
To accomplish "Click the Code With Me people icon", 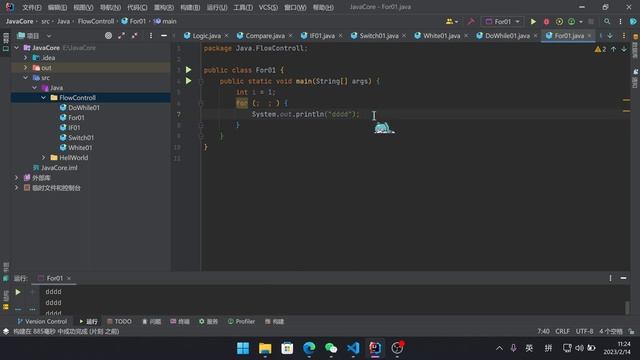I will coord(449,22).
